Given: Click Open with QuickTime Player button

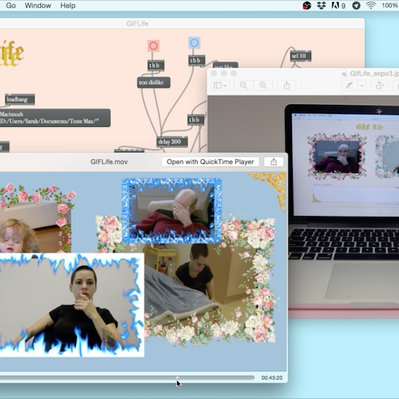Looking at the screenshot, I should point(210,162).
